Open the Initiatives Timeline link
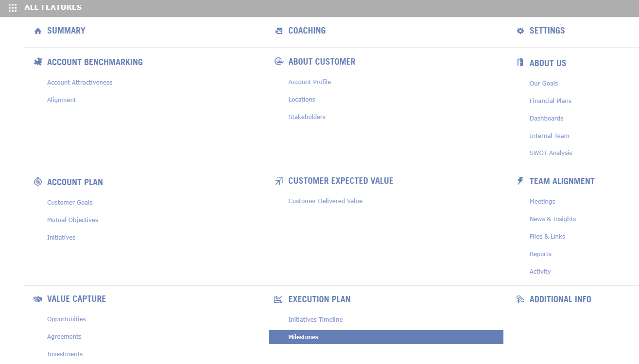639x364 pixels. tap(315, 320)
